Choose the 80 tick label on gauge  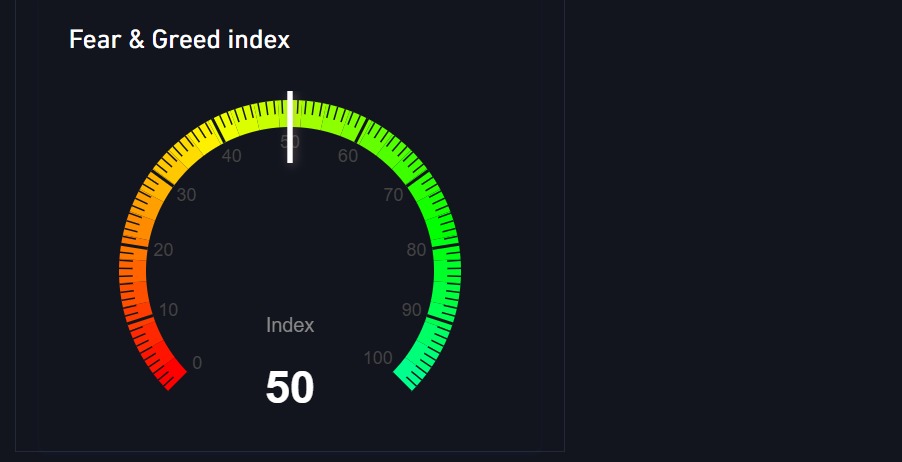[x=417, y=250]
